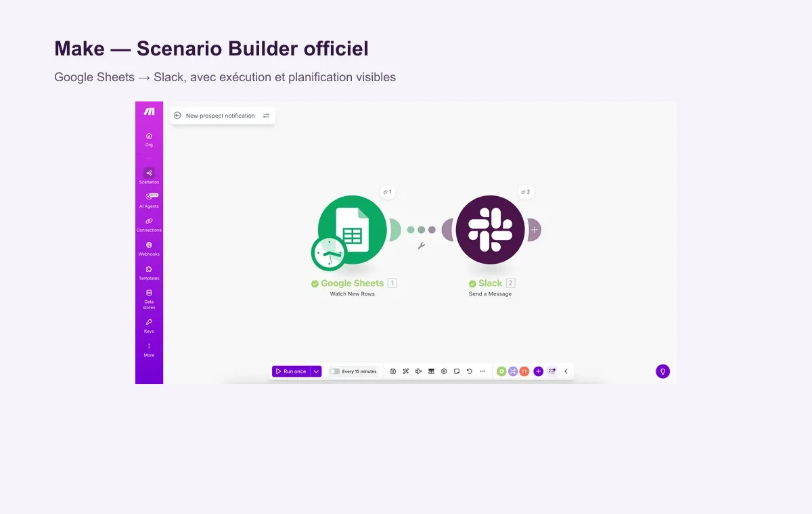Click the Slack module label
Image resolution: width=812 pixels, height=514 pixels.
coord(490,283)
